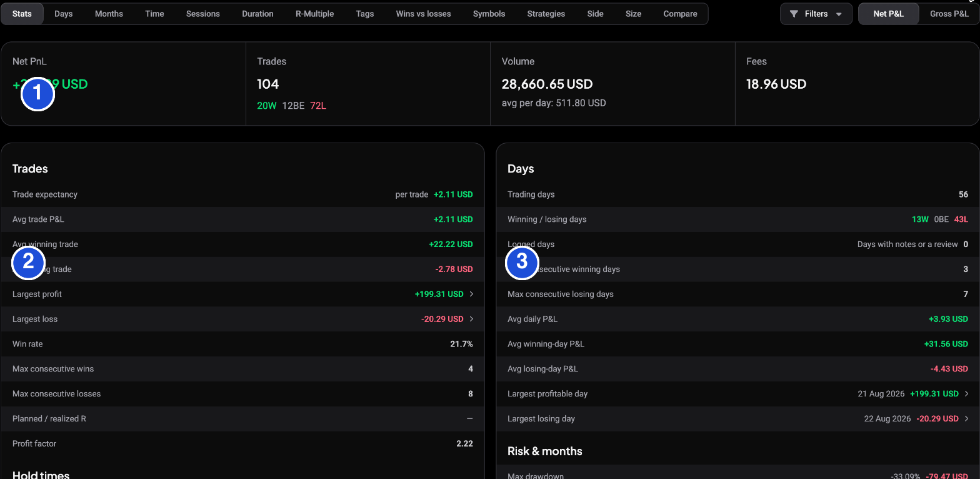The width and height of the screenshot is (980, 479).
Task: Click total trades count 104
Action: point(268,84)
